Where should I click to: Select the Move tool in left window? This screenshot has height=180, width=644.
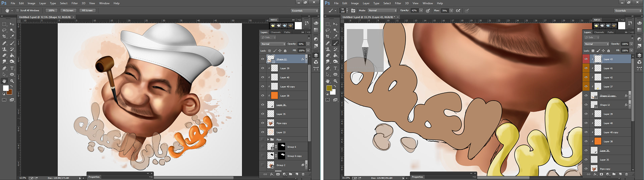[x=12, y=24]
